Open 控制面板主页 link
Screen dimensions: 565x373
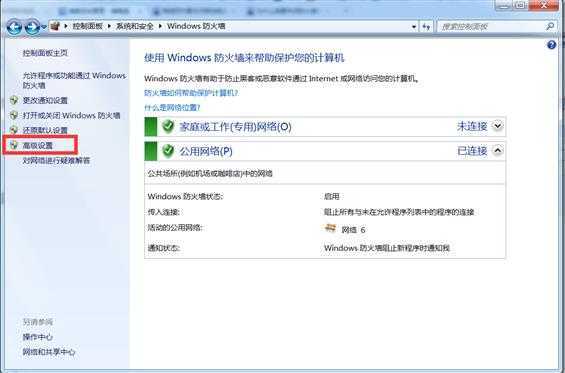pos(45,53)
